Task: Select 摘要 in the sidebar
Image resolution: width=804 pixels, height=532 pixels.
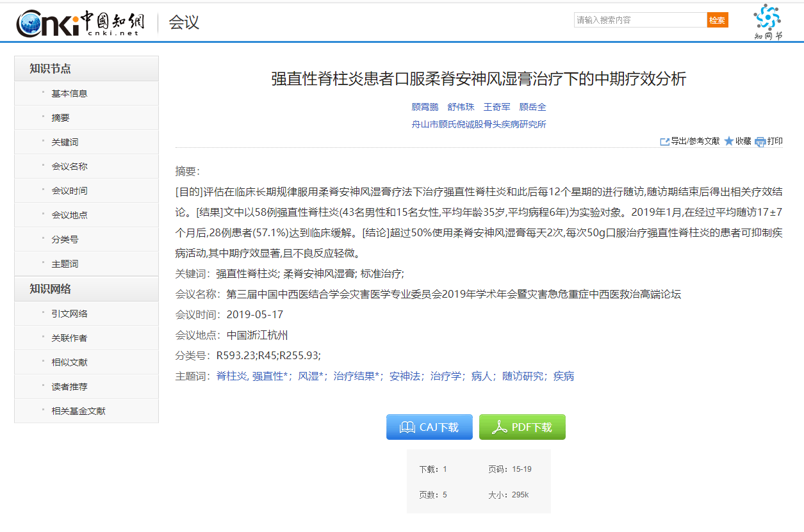Action: (61, 118)
